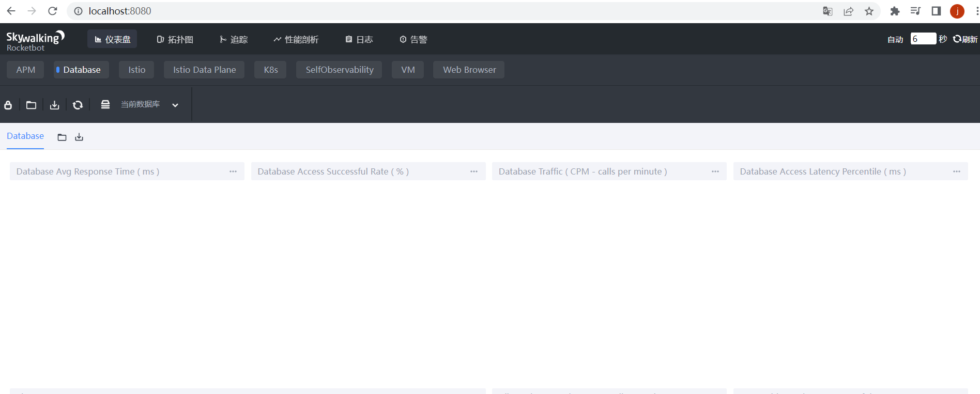Bookmark this page with the star icon
Viewport: 980px width, 394px height.
tap(869, 11)
